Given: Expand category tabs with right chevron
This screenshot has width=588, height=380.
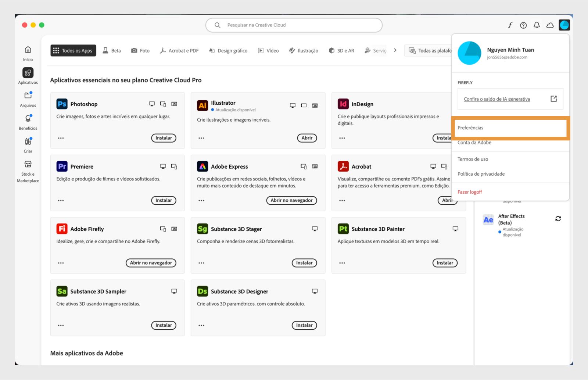Looking at the screenshot, I should click(395, 50).
